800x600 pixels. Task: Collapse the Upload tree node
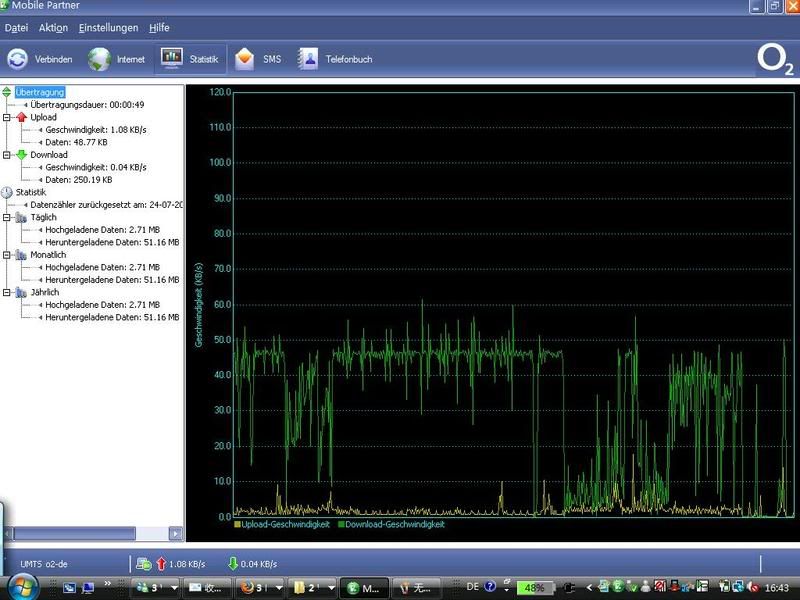click(x=7, y=117)
